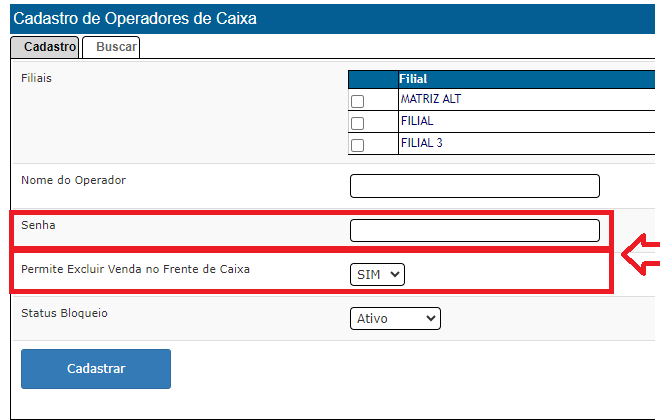Viewport: 660px width, 420px height.
Task: Open the Status Bloqueio Ativo dropdown
Action: pos(395,318)
